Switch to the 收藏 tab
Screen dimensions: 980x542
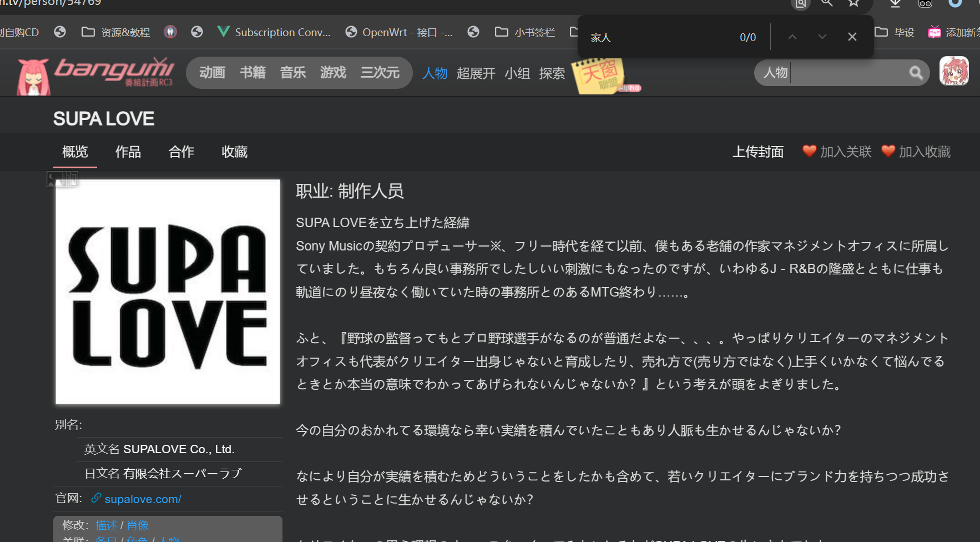(235, 152)
